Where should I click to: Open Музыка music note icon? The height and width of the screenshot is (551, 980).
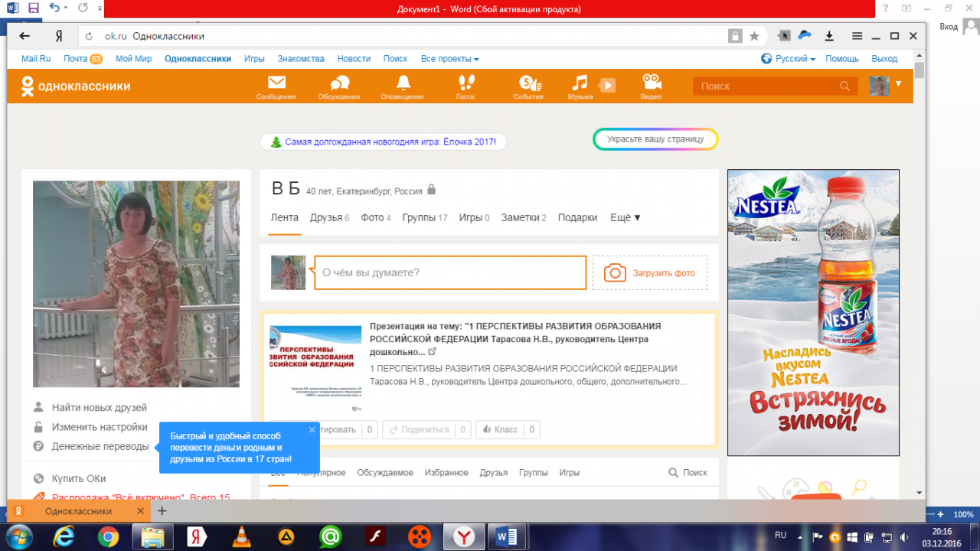coord(580,83)
